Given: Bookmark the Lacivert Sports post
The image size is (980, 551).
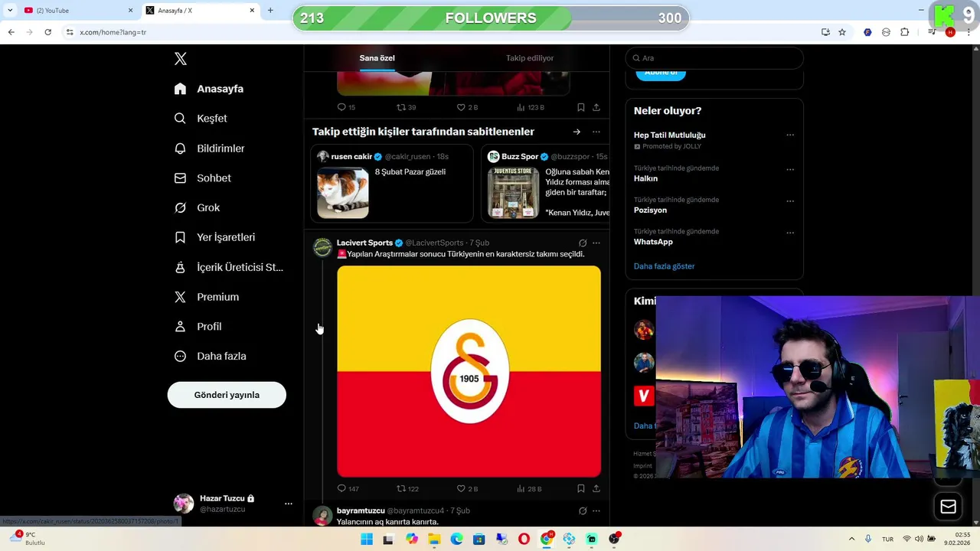Looking at the screenshot, I should click(x=580, y=488).
